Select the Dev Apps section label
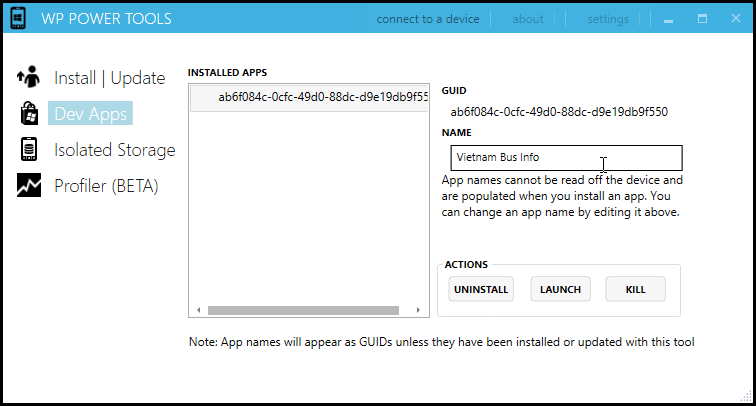The image size is (756, 406). (90, 114)
